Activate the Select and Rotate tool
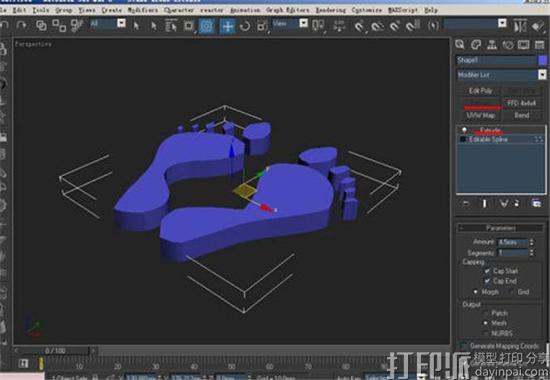 (245, 26)
